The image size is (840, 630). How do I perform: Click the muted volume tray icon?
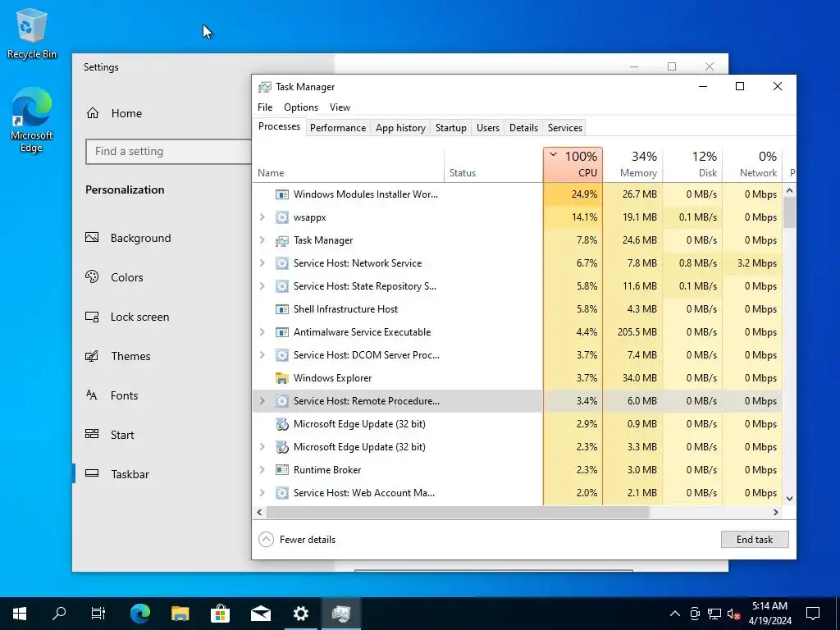[x=734, y=614]
